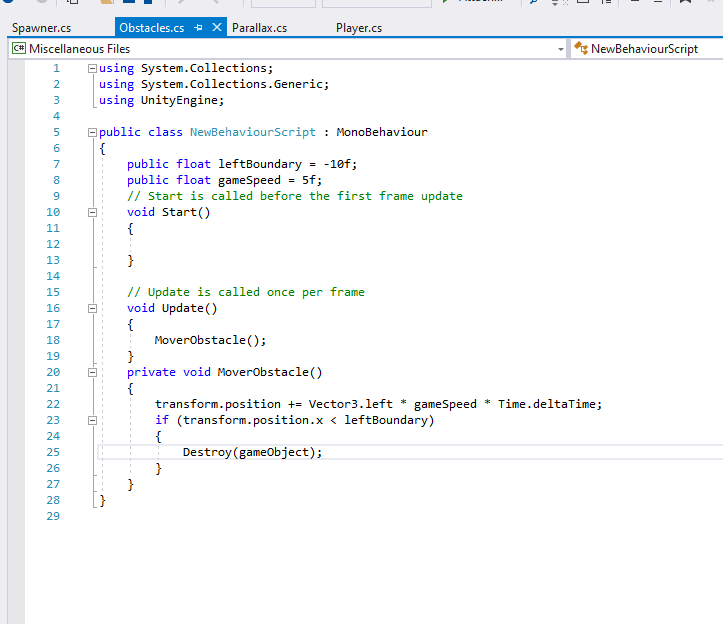Image resolution: width=723 pixels, height=624 pixels.
Task: Collapse the NewBehaviourScript class block
Action: pyautogui.click(x=92, y=132)
